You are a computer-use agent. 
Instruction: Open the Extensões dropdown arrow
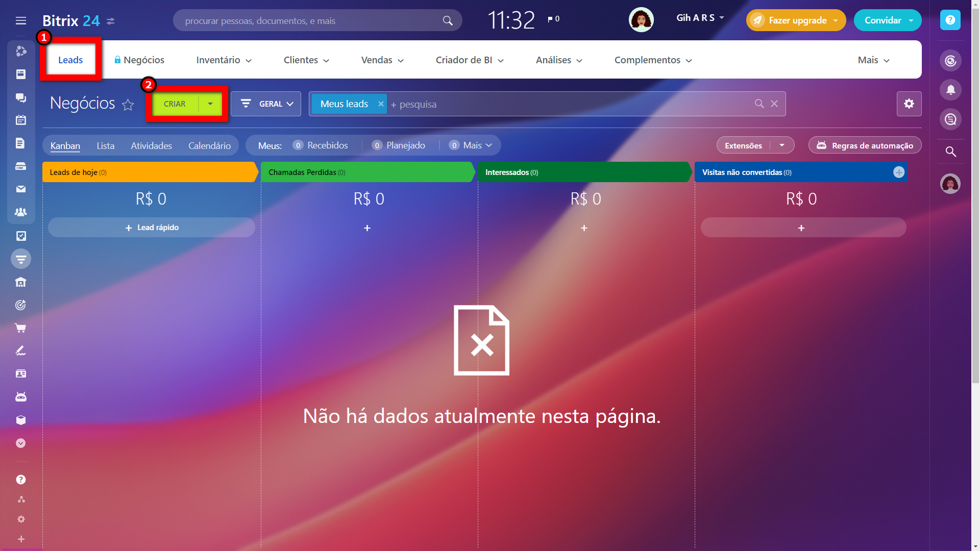coord(781,145)
